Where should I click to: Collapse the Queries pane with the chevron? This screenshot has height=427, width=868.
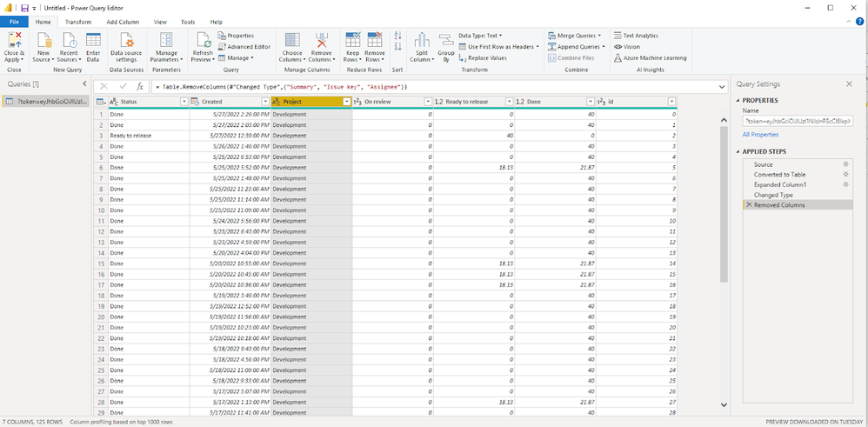coord(84,83)
